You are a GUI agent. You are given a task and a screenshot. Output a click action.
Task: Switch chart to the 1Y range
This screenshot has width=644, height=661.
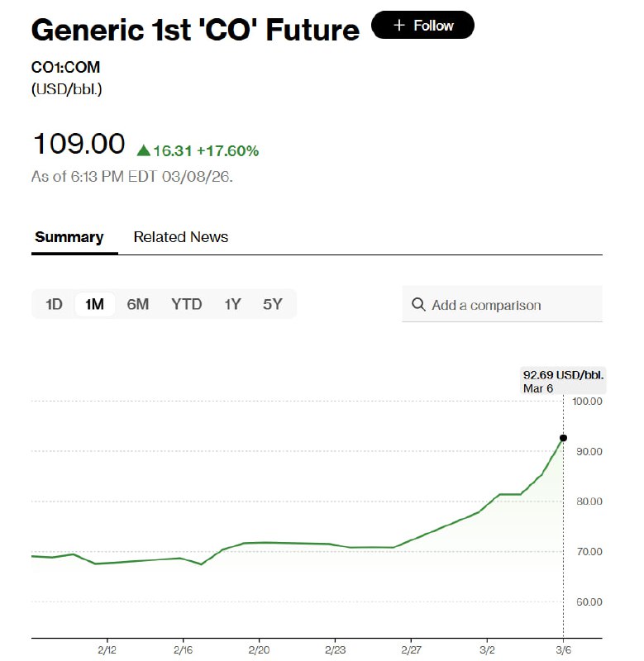pyautogui.click(x=232, y=304)
